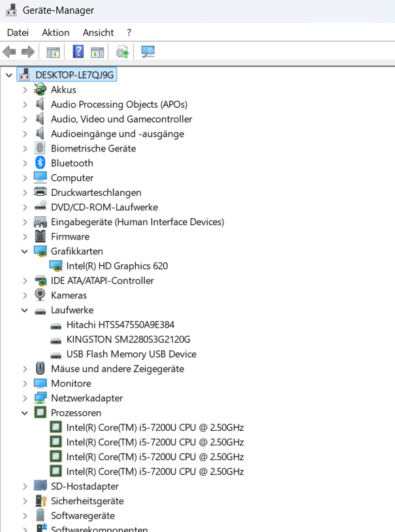Select the DESKTOP-LE7QJ9G computer name
Viewport: 395px width, 532px height.
point(74,75)
